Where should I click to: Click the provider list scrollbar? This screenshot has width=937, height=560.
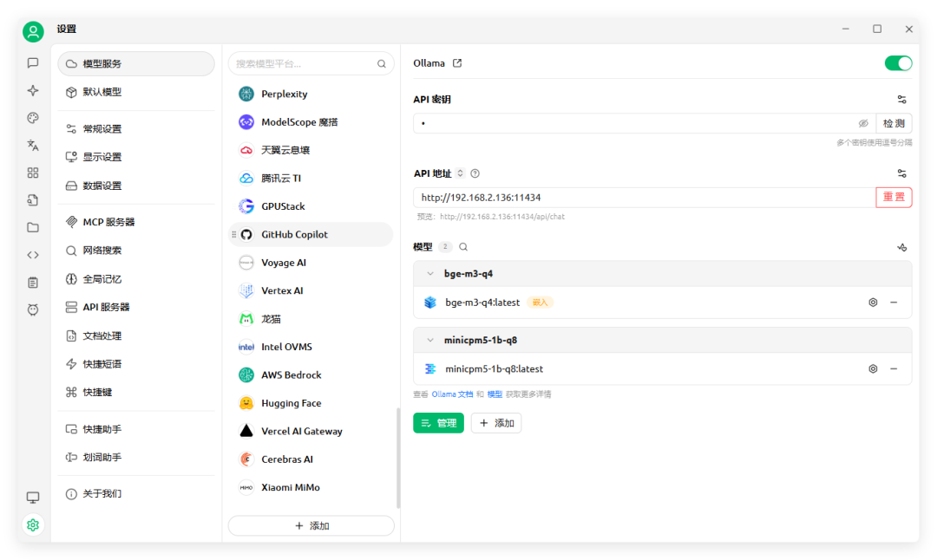click(398, 458)
